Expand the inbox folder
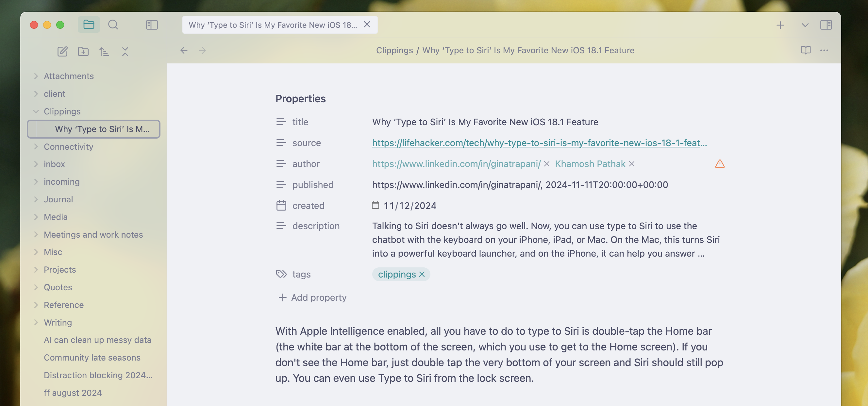The height and width of the screenshot is (406, 868). pos(36,164)
